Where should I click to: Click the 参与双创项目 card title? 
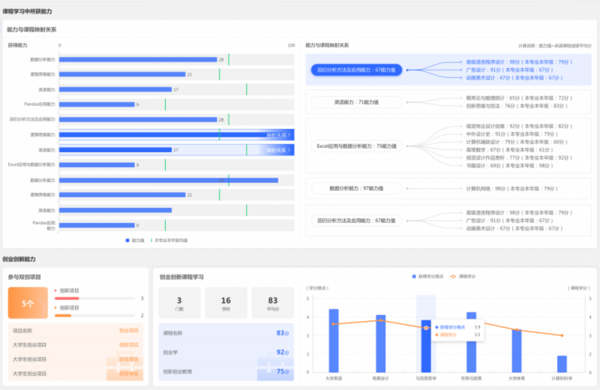pyautogui.click(x=24, y=277)
